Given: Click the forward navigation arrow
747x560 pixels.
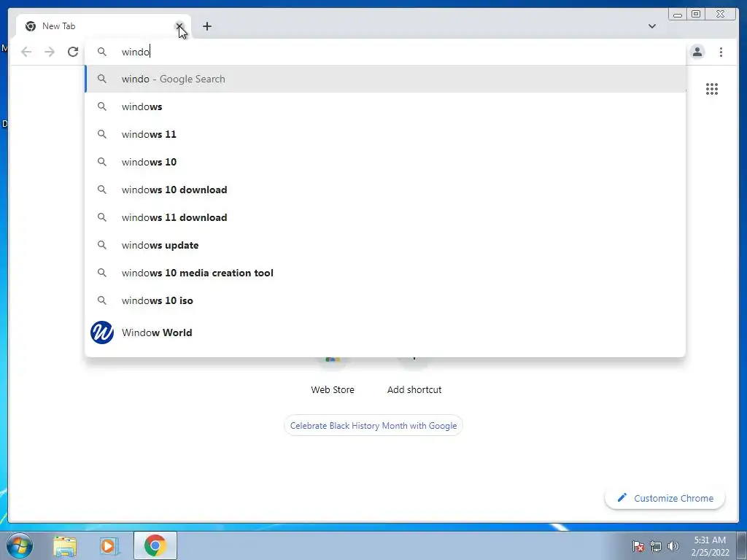Looking at the screenshot, I should (x=50, y=52).
